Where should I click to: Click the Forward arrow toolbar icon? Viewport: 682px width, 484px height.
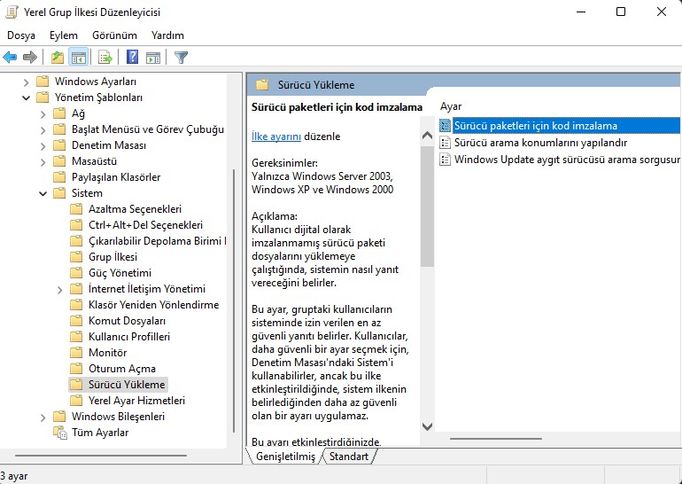30,57
